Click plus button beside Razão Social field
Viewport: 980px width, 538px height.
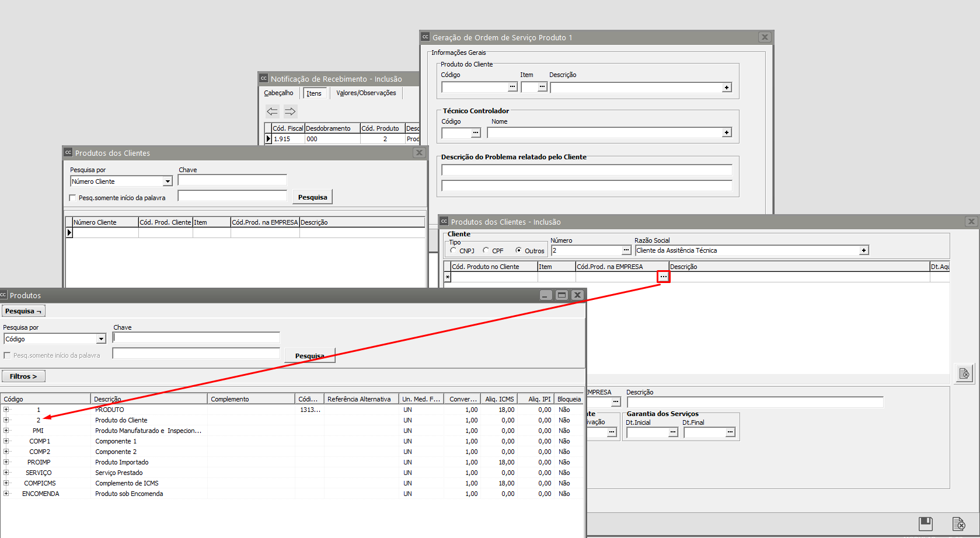[864, 250]
